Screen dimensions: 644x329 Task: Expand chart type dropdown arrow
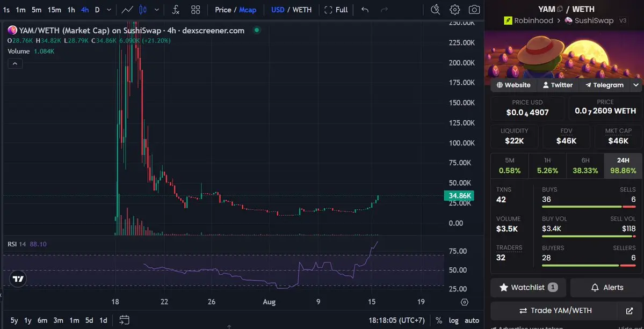pos(156,10)
